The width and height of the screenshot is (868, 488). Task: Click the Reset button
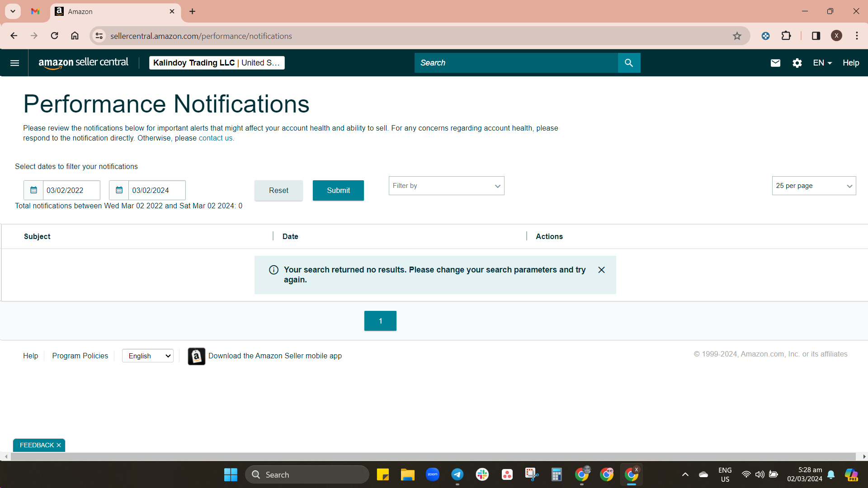(278, 190)
